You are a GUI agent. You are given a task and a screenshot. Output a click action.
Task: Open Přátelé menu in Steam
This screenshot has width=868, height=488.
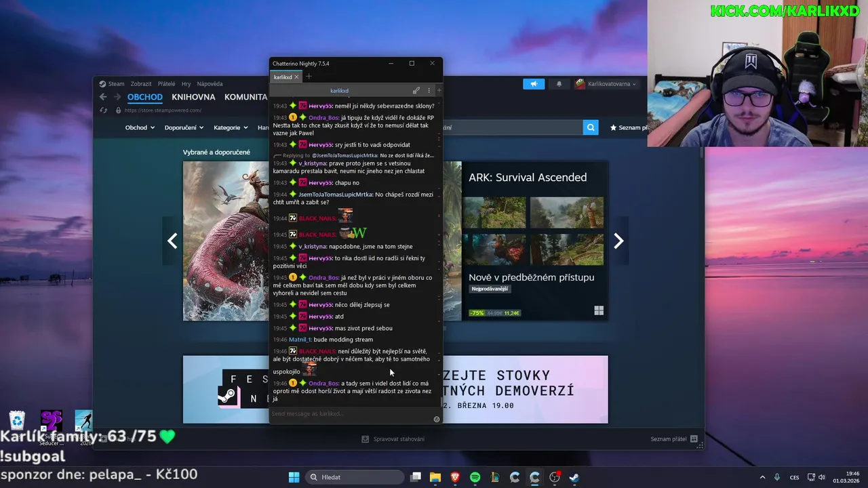[x=166, y=84]
